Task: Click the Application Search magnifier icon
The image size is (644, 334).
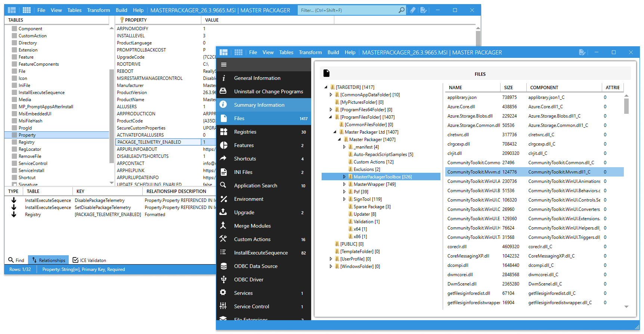Action: coord(223,185)
